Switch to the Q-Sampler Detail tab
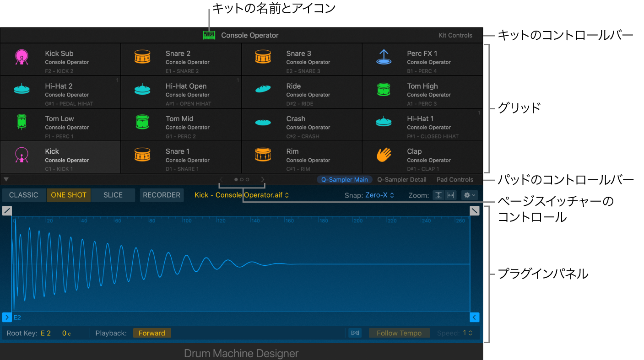The image size is (644, 360). pyautogui.click(x=401, y=179)
